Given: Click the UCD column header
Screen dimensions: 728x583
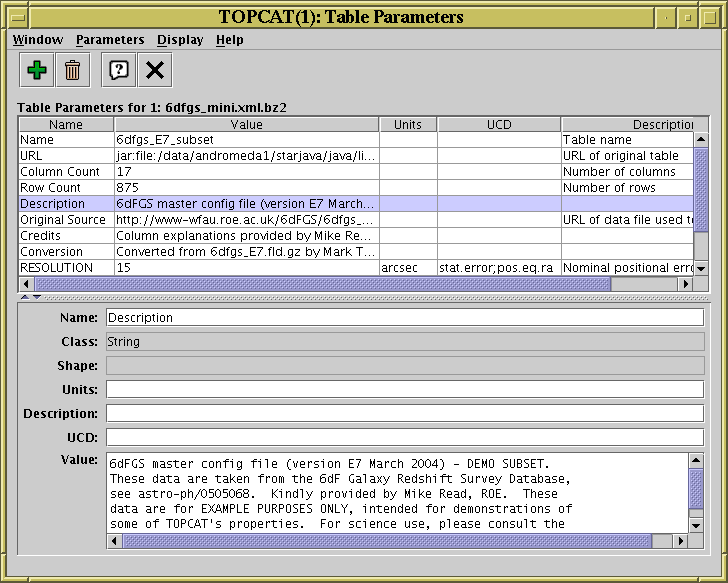Looking at the screenshot, I should coord(498,125).
